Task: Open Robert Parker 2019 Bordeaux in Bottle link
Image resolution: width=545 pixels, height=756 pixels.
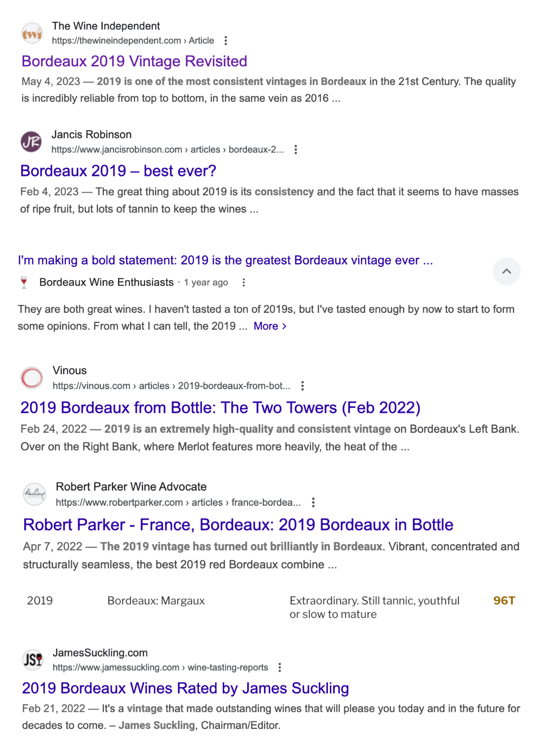Action: coord(238,525)
